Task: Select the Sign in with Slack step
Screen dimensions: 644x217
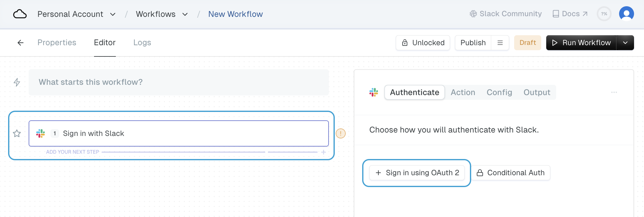Action: (x=178, y=133)
